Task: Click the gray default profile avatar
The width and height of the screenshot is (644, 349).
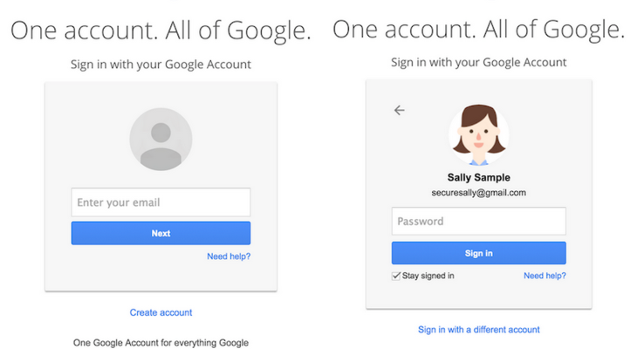Action: pos(161,139)
